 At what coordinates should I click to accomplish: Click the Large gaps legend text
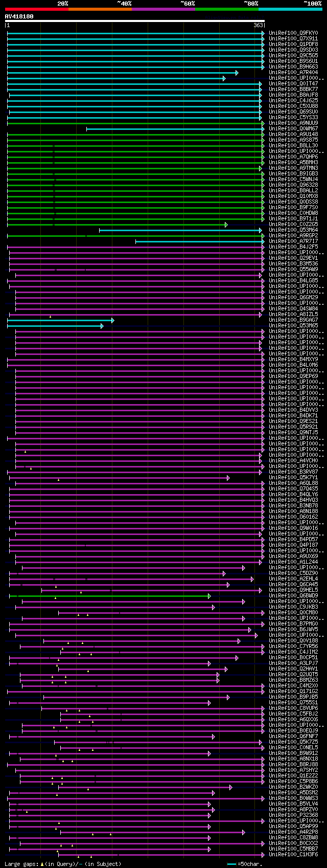63,864
